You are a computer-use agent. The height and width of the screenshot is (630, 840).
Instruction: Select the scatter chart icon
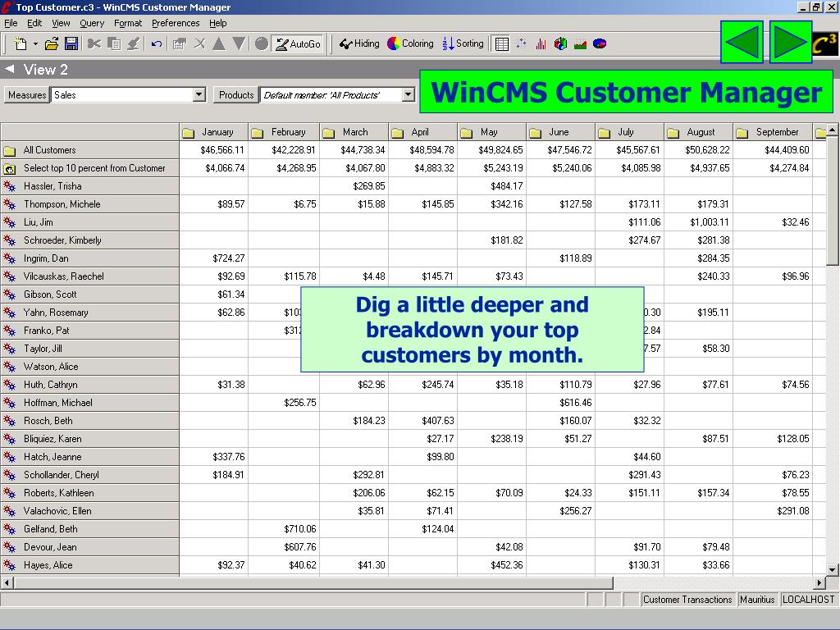521,44
